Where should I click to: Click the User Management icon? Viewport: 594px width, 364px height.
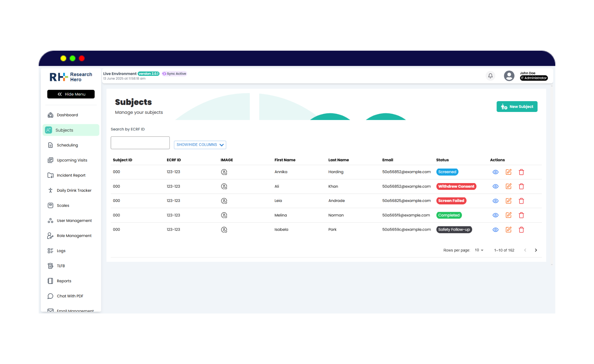(x=50, y=221)
